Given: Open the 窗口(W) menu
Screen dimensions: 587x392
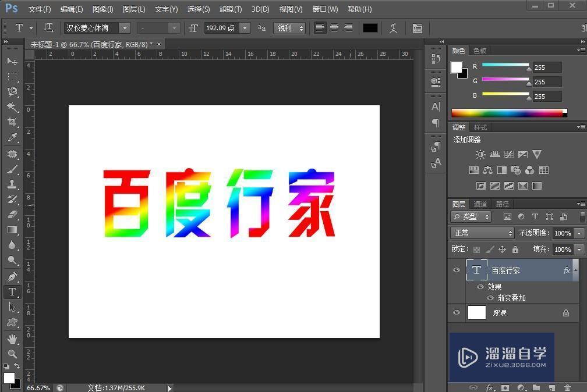Looking at the screenshot, I should 326,9.
